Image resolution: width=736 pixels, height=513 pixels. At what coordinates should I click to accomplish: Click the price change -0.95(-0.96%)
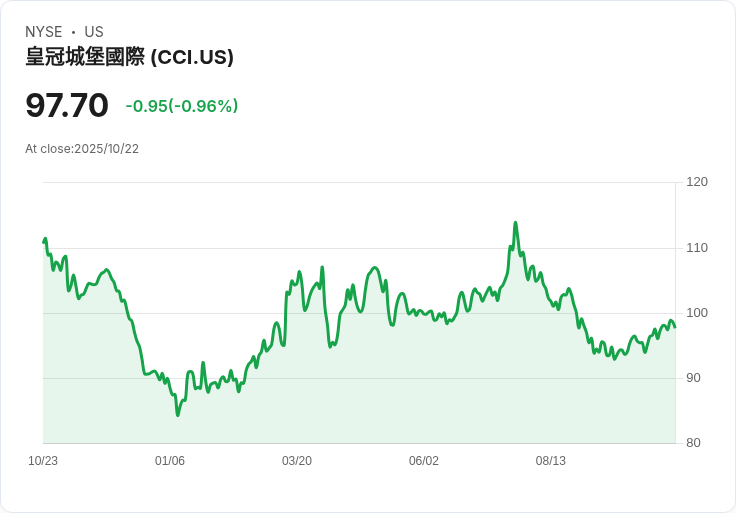pyautogui.click(x=182, y=106)
